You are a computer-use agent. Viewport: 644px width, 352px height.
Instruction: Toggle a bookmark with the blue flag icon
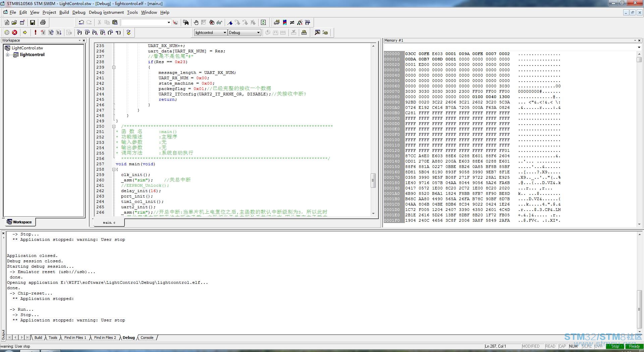[230, 23]
